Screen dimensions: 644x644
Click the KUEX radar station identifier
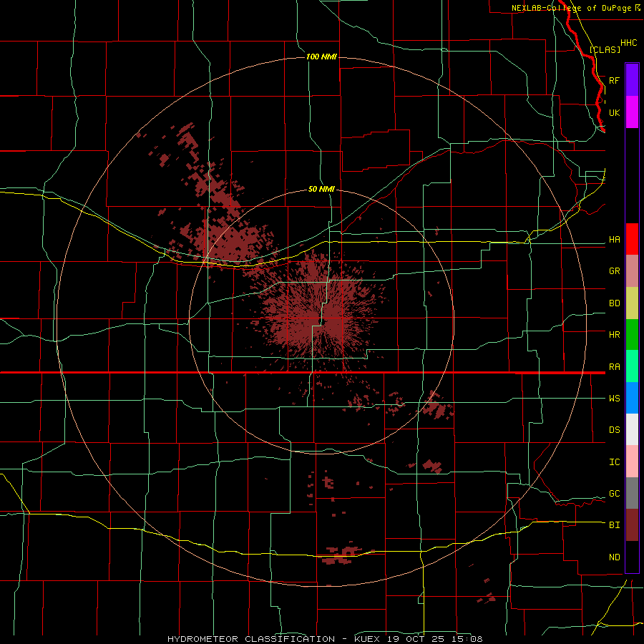click(x=369, y=639)
